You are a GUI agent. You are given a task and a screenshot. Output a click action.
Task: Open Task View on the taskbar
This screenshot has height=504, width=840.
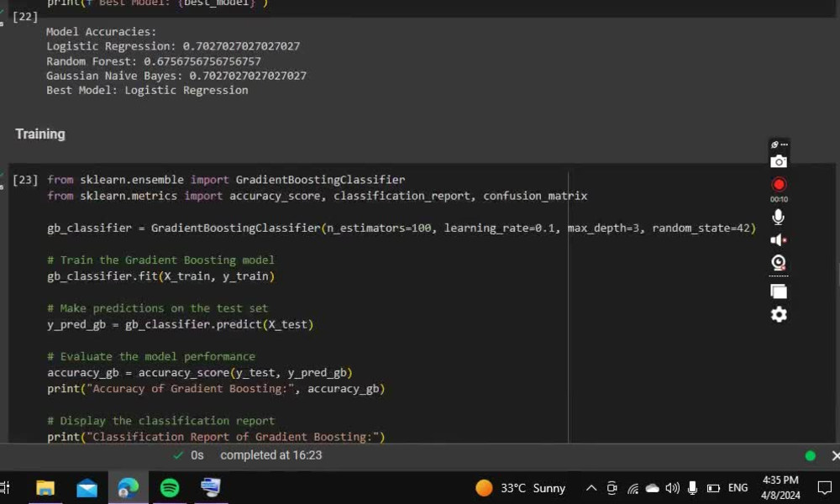click(x=4, y=488)
